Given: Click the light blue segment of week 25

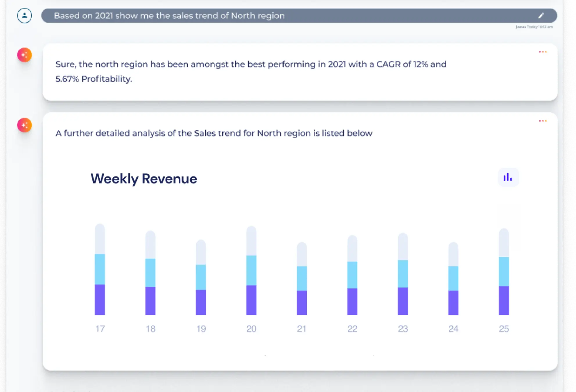Looking at the screenshot, I should click(x=504, y=271).
